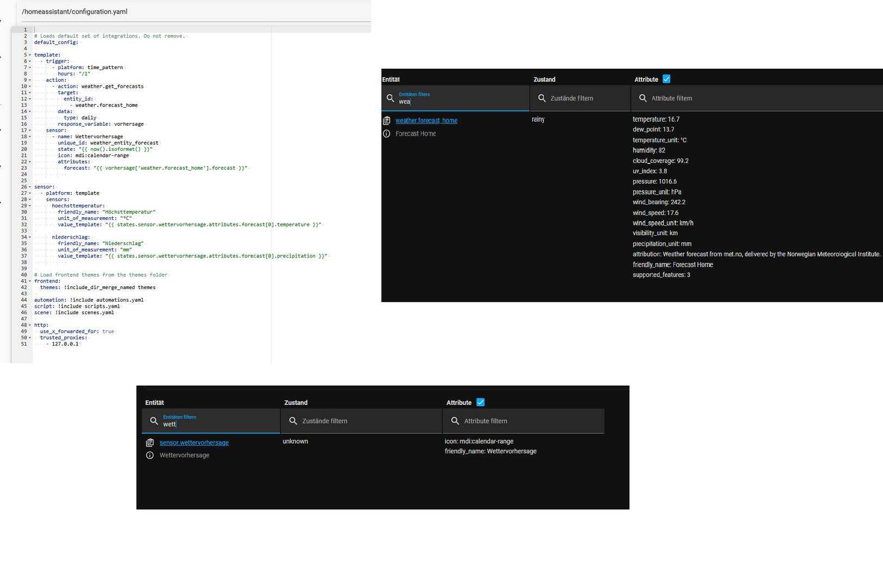Open the weather.forecast_home entity link
883x588 pixels.
[426, 120]
